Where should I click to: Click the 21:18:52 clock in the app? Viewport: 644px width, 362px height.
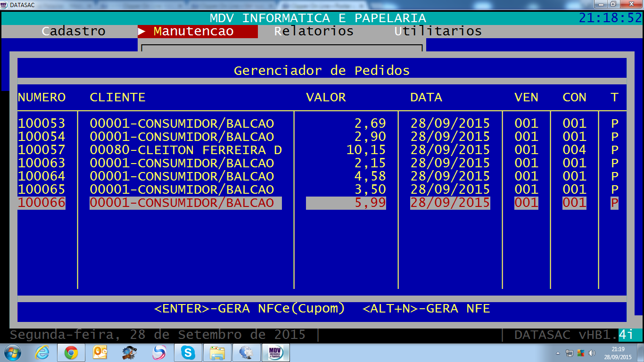[x=611, y=18]
